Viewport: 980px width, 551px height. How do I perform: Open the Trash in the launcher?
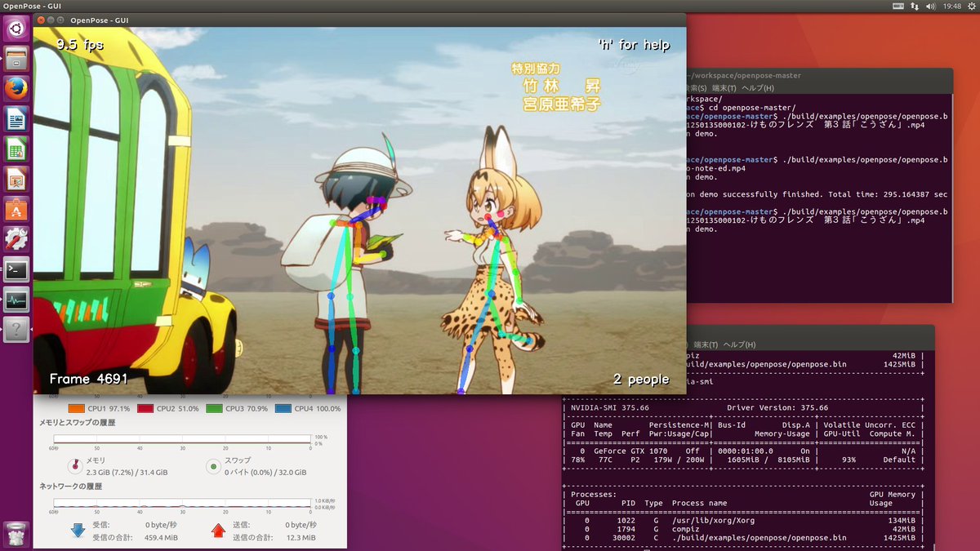click(x=16, y=534)
